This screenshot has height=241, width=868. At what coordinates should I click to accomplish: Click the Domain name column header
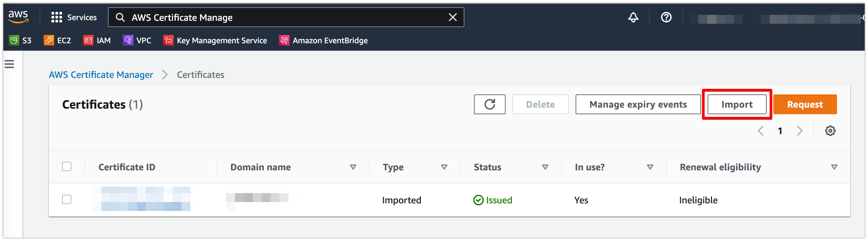tap(260, 167)
